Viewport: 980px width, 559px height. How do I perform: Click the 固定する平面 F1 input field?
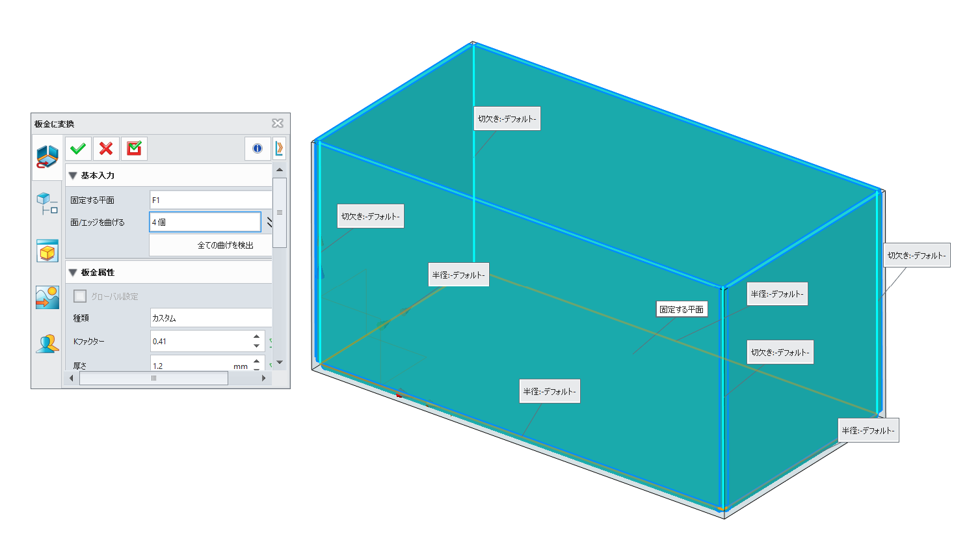(210, 200)
